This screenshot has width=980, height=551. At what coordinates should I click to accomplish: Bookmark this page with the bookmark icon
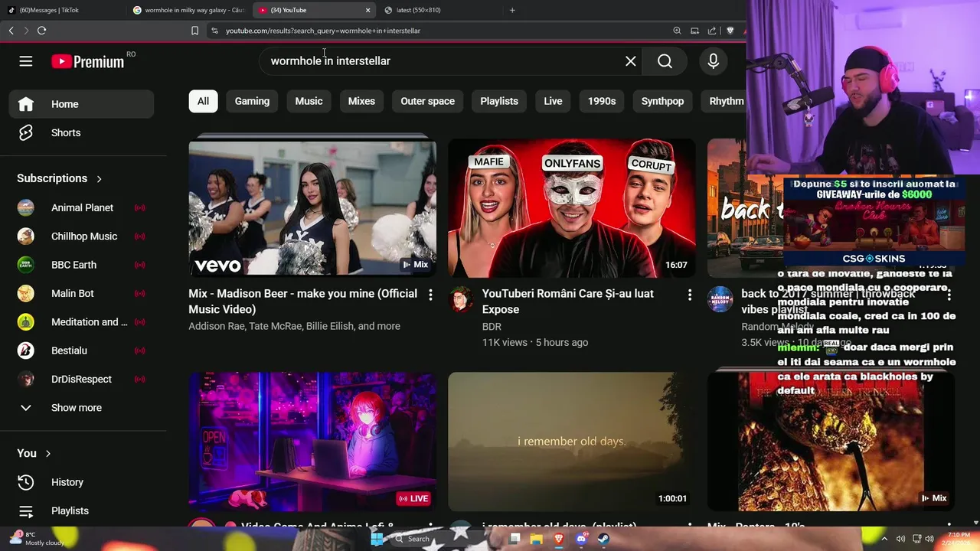click(x=194, y=31)
